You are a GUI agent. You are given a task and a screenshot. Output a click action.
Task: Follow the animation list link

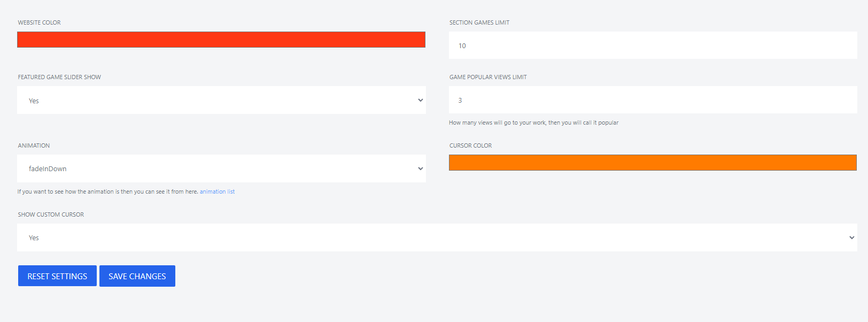[x=217, y=191]
